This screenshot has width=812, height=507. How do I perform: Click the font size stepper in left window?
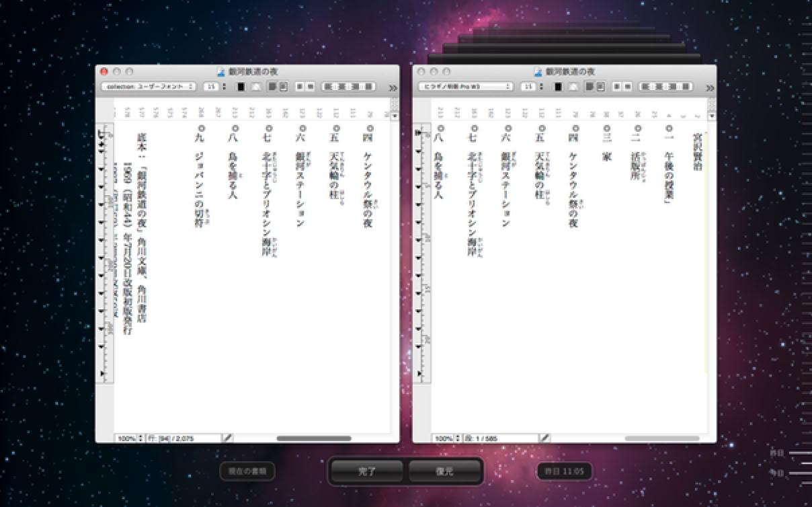(x=222, y=87)
